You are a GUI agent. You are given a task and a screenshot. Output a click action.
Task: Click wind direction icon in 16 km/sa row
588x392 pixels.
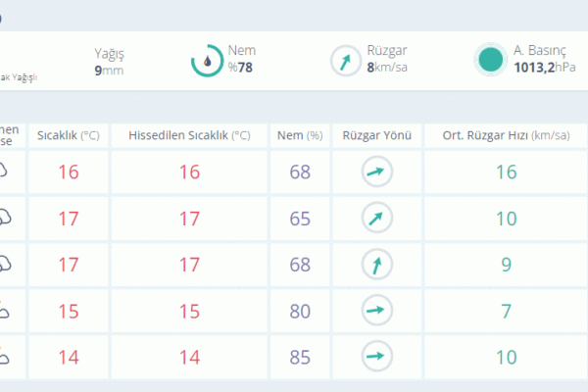[377, 171]
